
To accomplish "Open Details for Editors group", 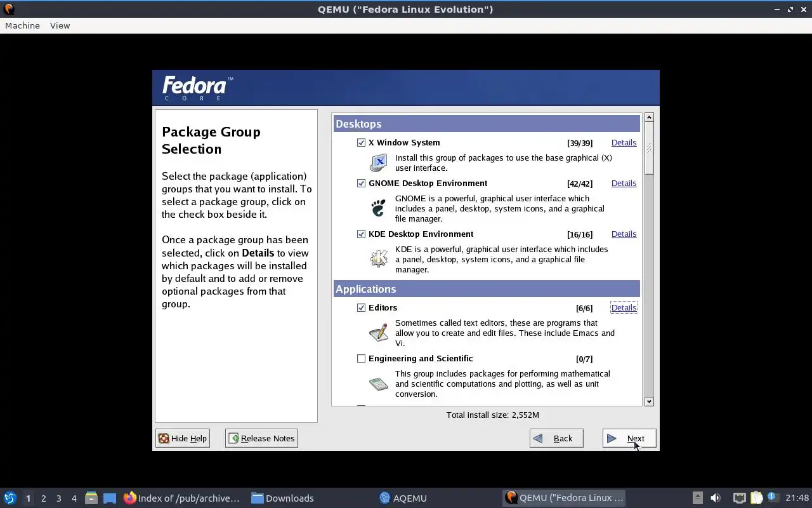I will click(624, 308).
